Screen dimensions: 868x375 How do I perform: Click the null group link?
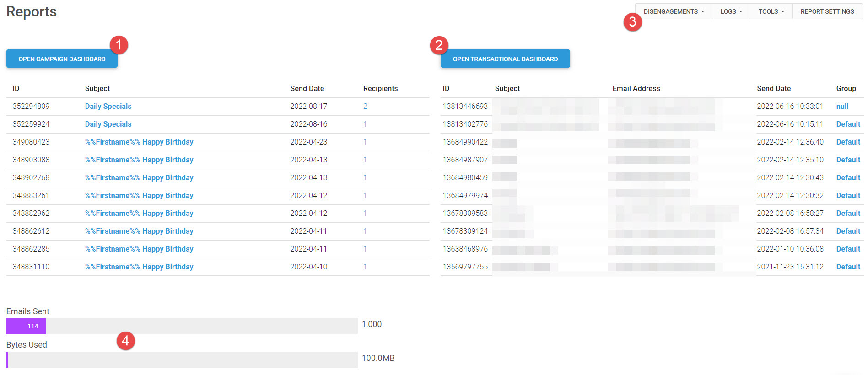(842, 106)
